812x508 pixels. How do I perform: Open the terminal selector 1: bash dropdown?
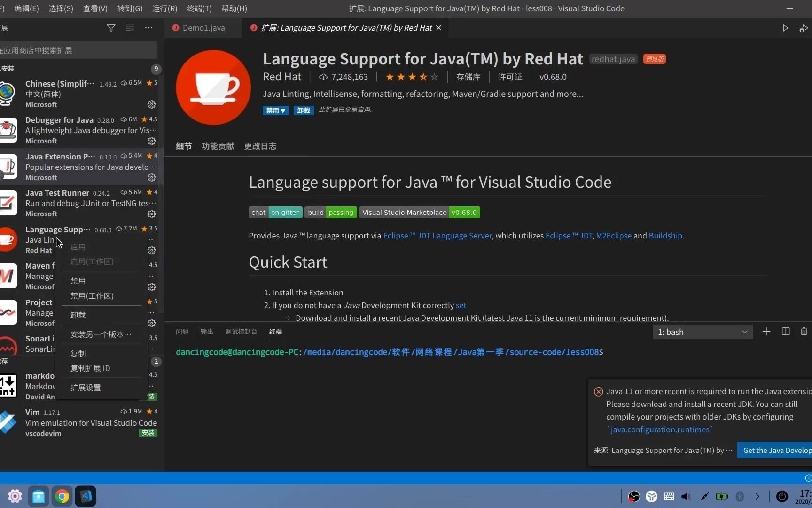(703, 332)
